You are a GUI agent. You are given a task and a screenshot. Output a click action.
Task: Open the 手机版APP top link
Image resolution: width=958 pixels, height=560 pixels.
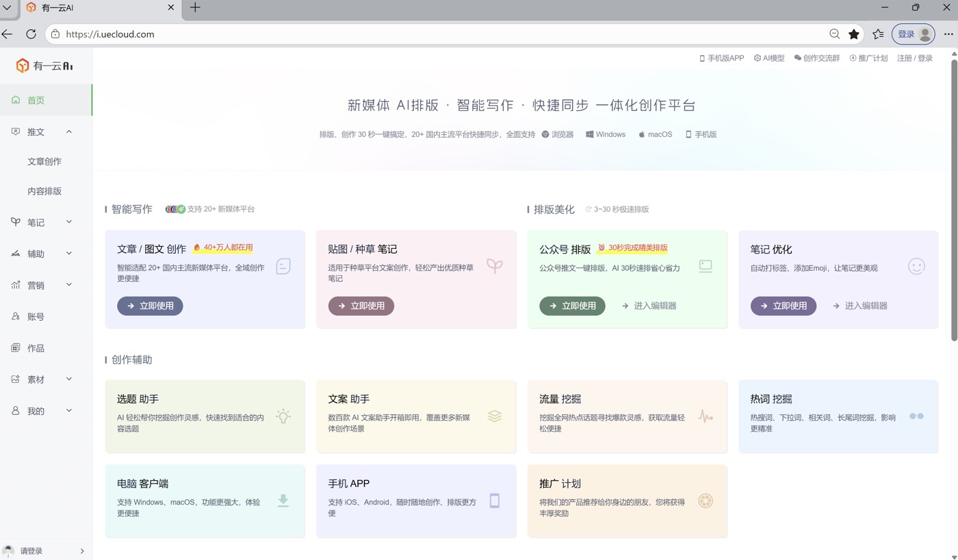click(x=721, y=58)
